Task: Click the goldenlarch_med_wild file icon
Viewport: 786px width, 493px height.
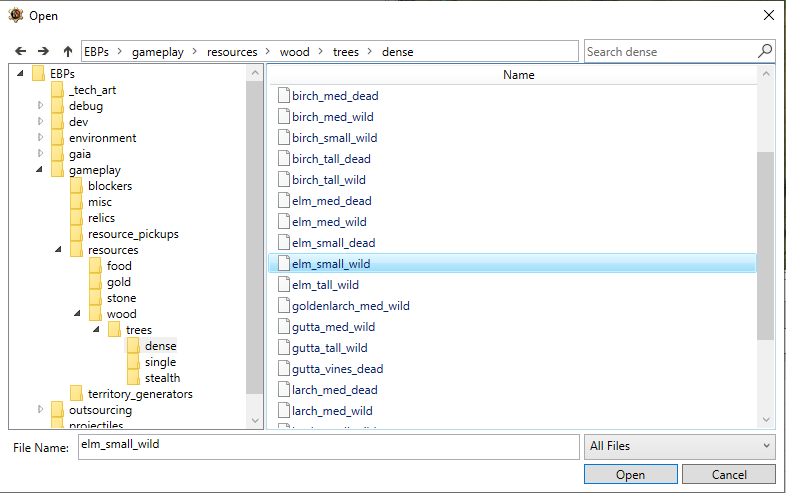Action: 284,305
